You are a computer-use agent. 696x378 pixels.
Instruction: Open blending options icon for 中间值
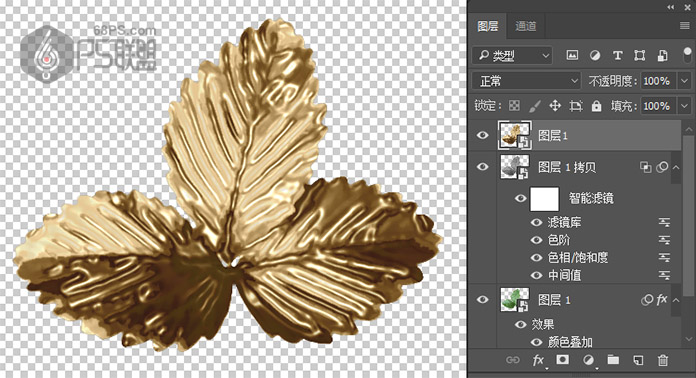pos(664,276)
